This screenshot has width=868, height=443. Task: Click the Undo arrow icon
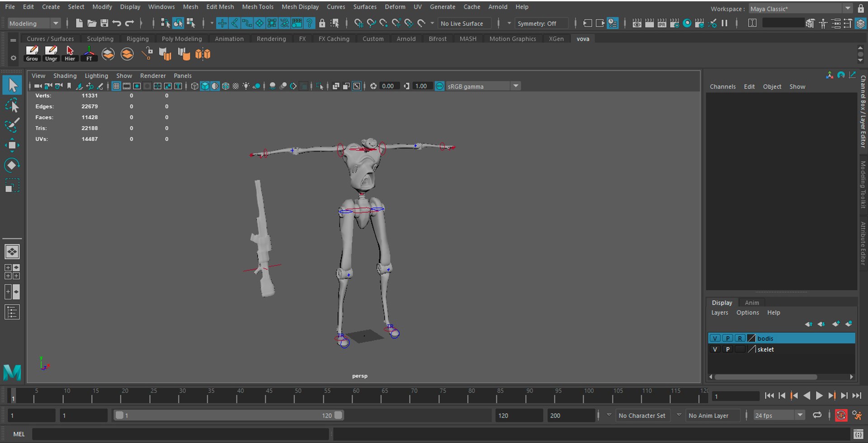[117, 23]
